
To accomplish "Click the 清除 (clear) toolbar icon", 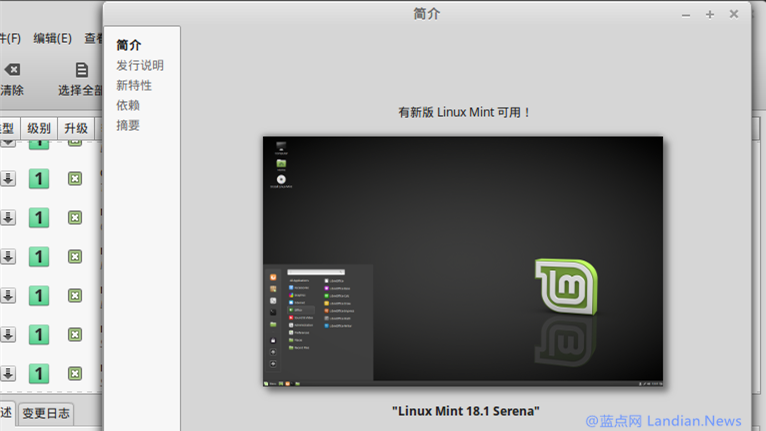I will (x=12, y=70).
